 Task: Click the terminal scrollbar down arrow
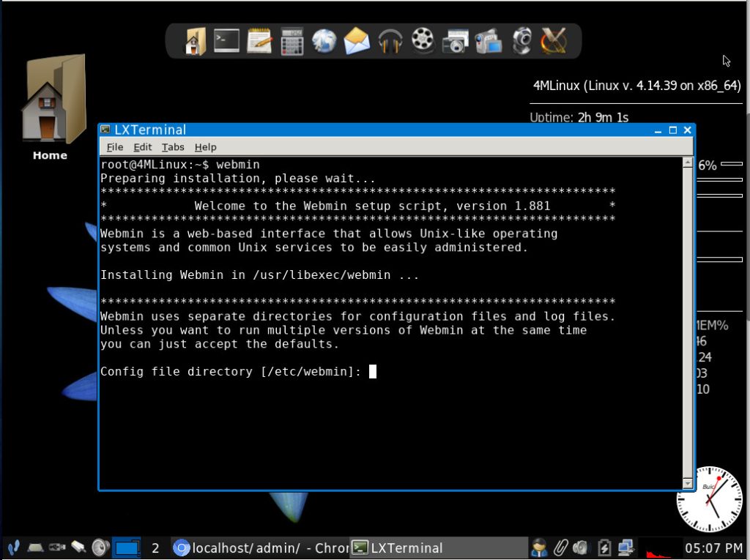click(x=687, y=483)
